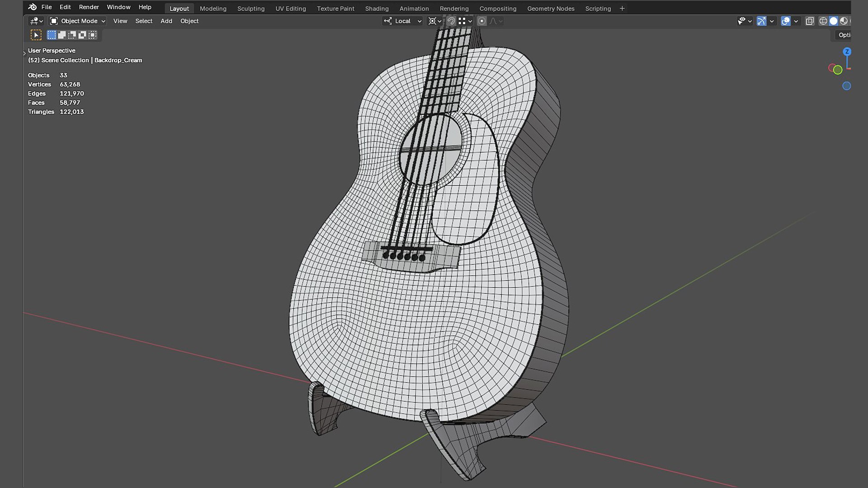This screenshot has height=488, width=868.
Task: Open the viewport View menu
Action: 120,21
